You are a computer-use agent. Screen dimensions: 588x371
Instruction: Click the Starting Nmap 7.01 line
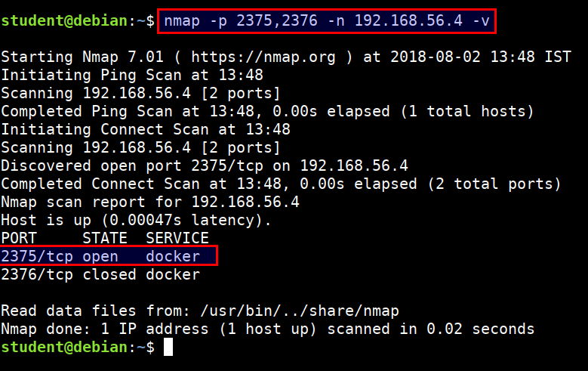pos(286,57)
